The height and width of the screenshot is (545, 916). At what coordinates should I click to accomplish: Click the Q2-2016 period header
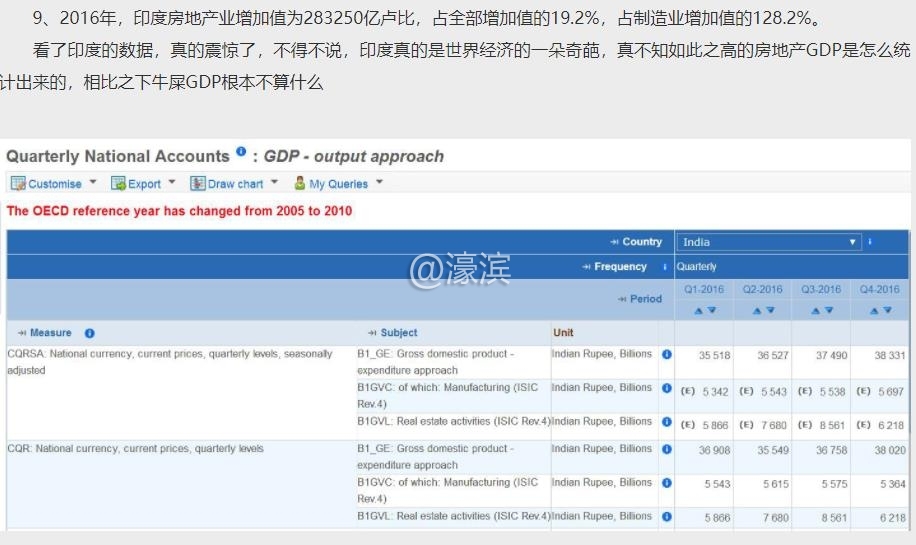762,289
